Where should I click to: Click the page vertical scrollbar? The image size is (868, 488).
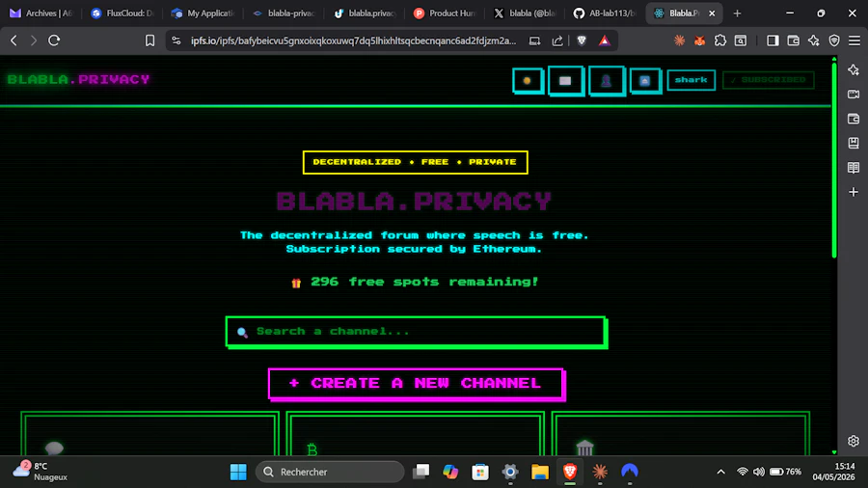[x=834, y=162]
